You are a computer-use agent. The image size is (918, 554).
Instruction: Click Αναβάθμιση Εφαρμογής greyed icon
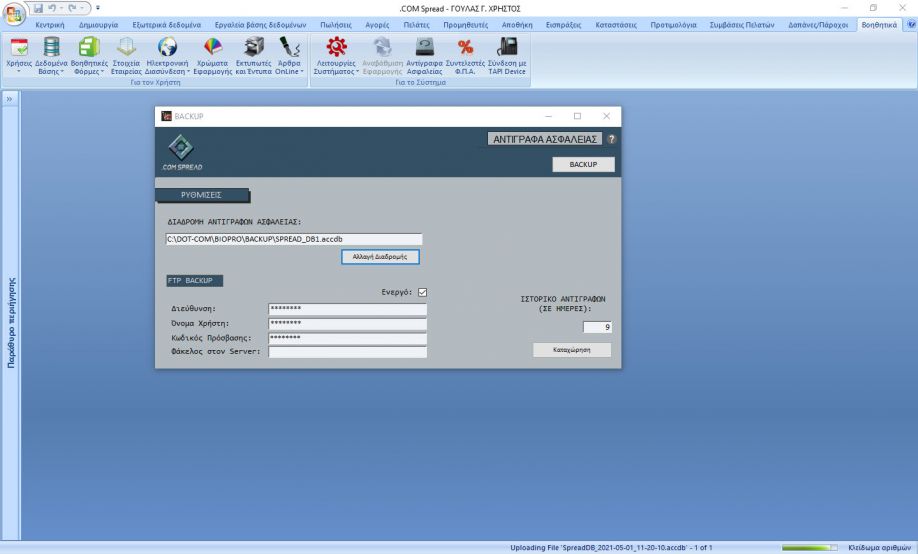pos(382,47)
